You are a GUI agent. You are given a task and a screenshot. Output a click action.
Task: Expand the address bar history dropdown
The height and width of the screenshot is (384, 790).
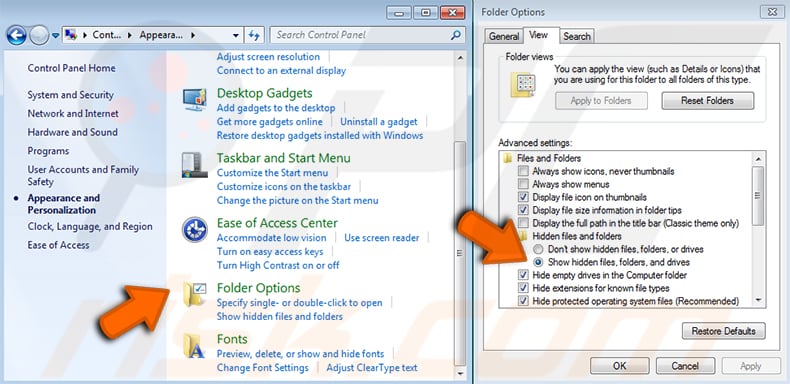(x=236, y=35)
